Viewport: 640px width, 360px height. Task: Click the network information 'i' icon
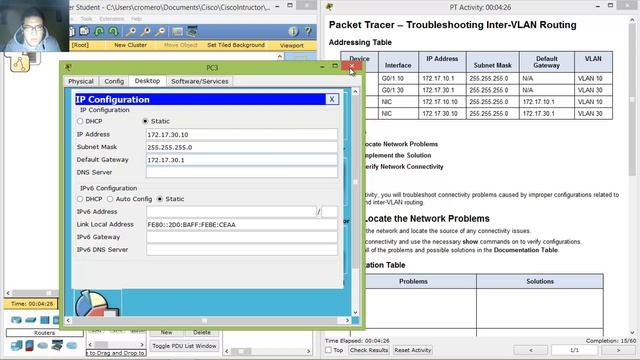click(293, 31)
